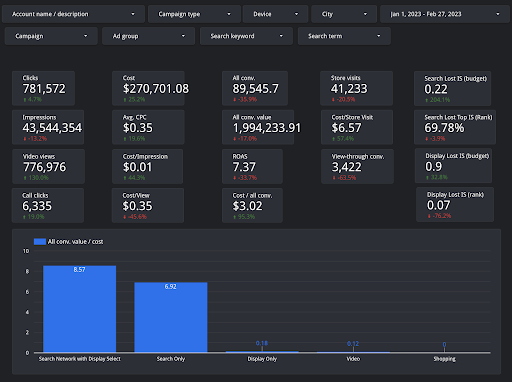Expand the Search term filter
The image size is (512, 382).
coord(344,36)
